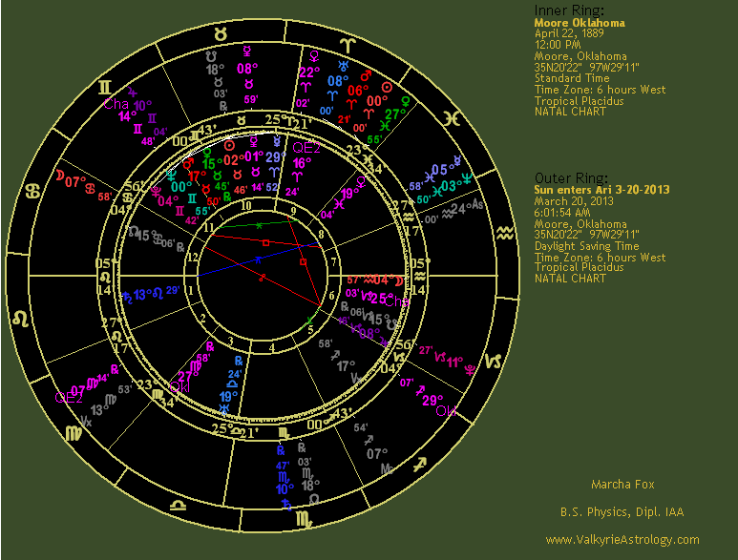The image size is (738, 560).
Task: Click house number 10 in the inner wheel
Action: point(245,205)
